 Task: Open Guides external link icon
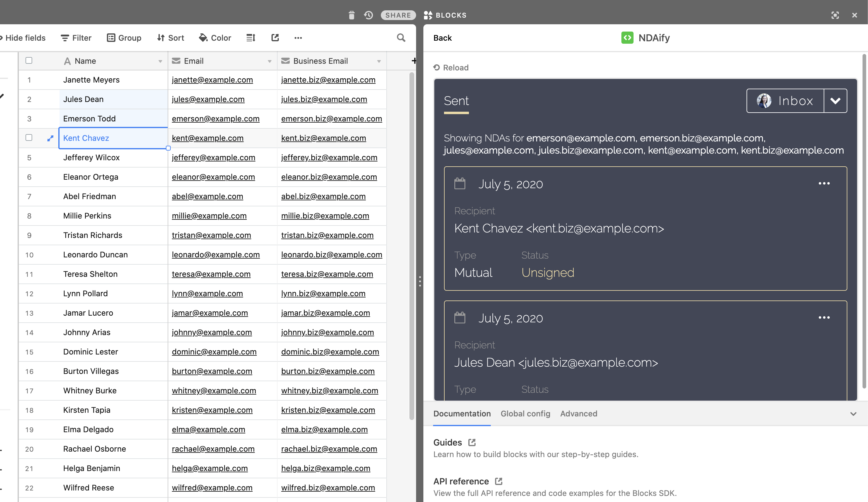pos(472,443)
